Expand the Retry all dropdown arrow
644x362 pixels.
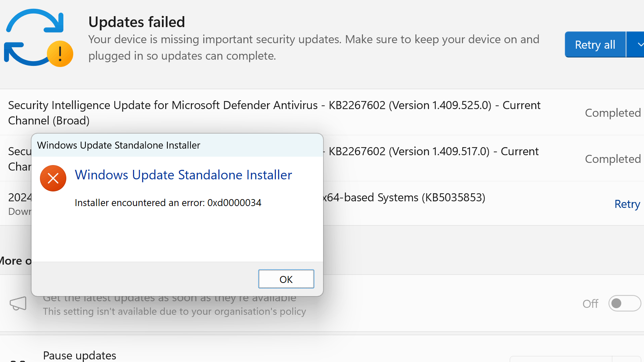click(637, 45)
